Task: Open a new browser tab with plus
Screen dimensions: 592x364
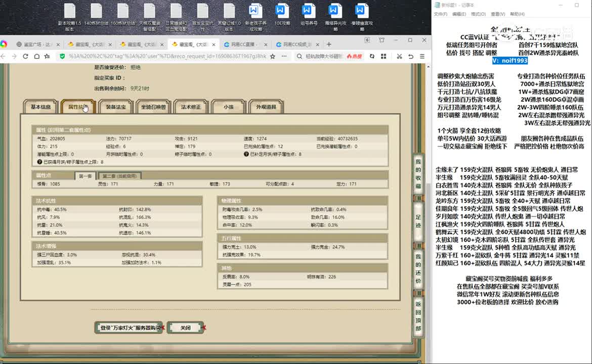Action: (329, 44)
